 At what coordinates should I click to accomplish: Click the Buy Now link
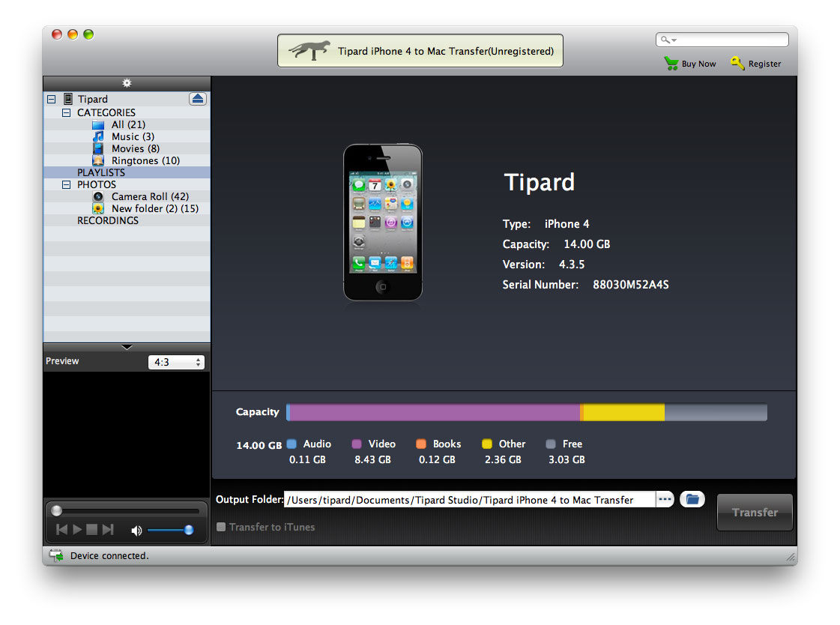click(x=698, y=64)
